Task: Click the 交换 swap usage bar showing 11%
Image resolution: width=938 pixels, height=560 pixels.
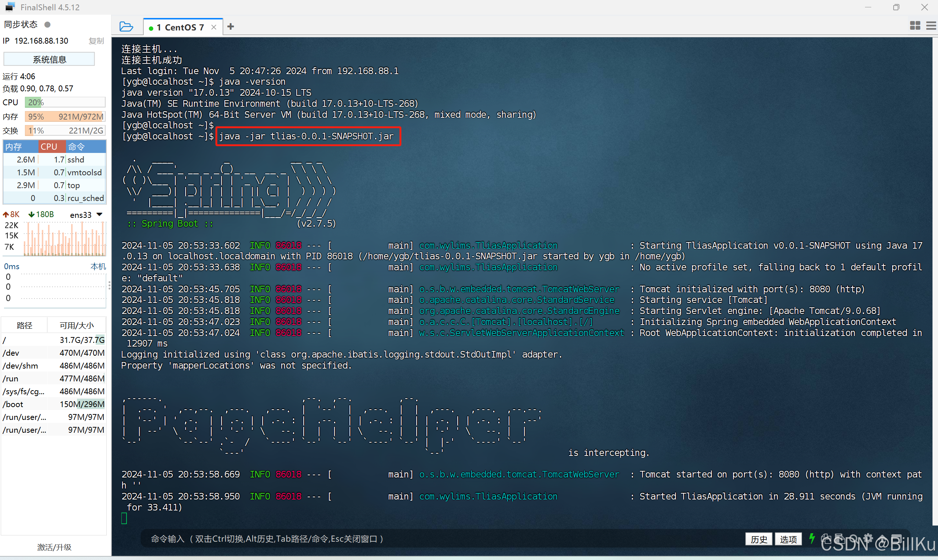Action: [65, 131]
